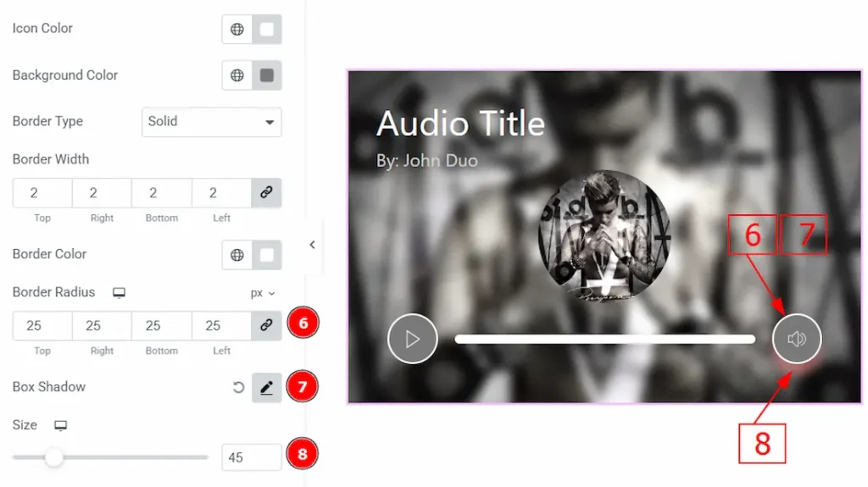Image resolution: width=868 pixels, height=487 pixels.
Task: Click the Border Radius Top field
Action: click(42, 325)
